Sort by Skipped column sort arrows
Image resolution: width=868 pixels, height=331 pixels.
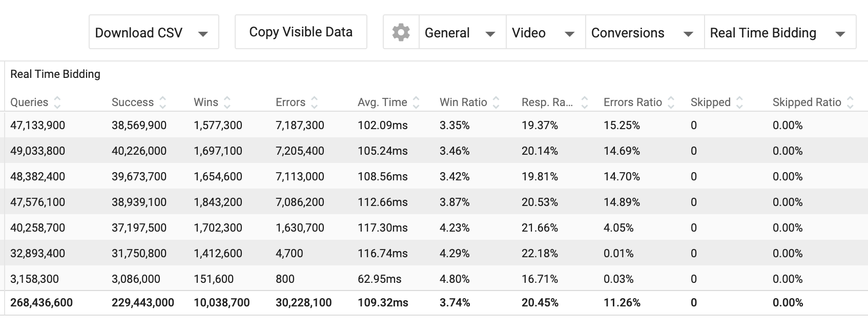(x=739, y=102)
